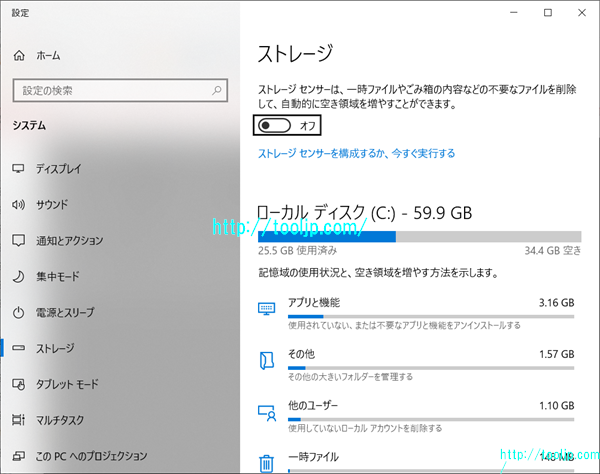This screenshot has height=474, width=600.
Task: Click the 通知とアクション message icon
Action: pos(18,241)
